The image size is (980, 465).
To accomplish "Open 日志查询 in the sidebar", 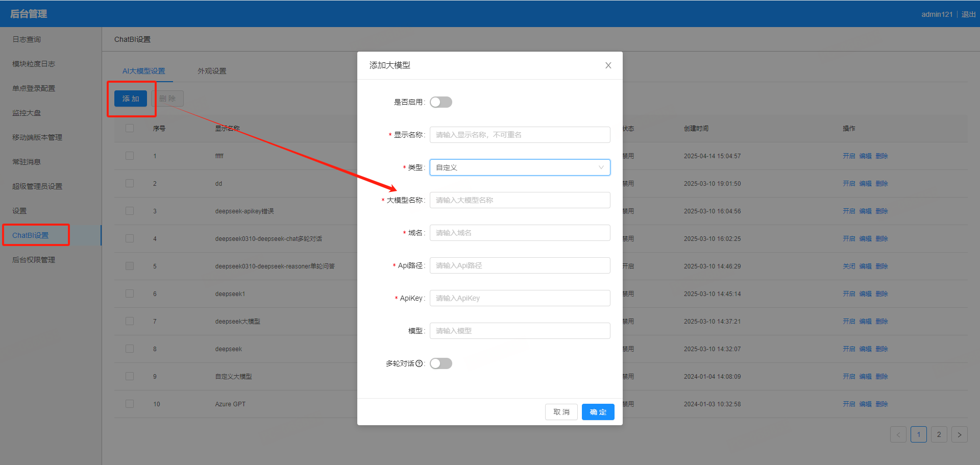I will [x=27, y=39].
